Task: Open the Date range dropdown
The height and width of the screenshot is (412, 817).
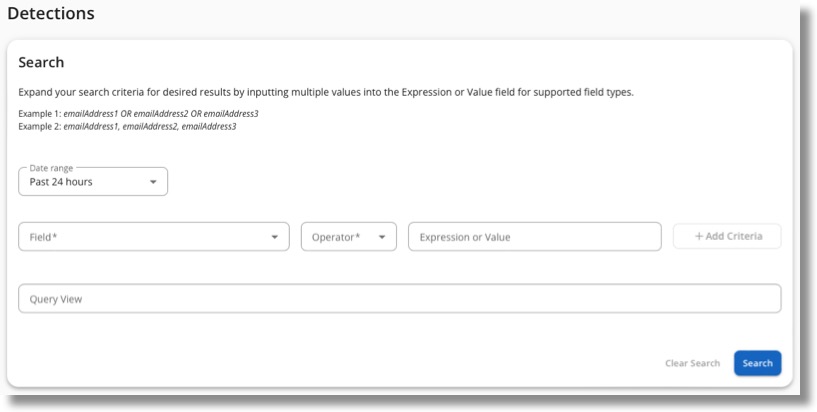Action: pyautogui.click(x=93, y=182)
